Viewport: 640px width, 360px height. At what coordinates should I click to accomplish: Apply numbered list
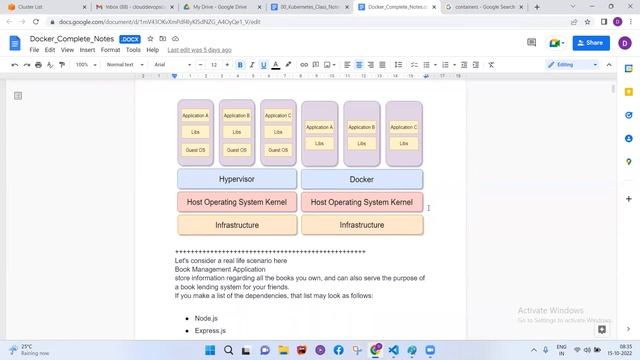click(445, 65)
